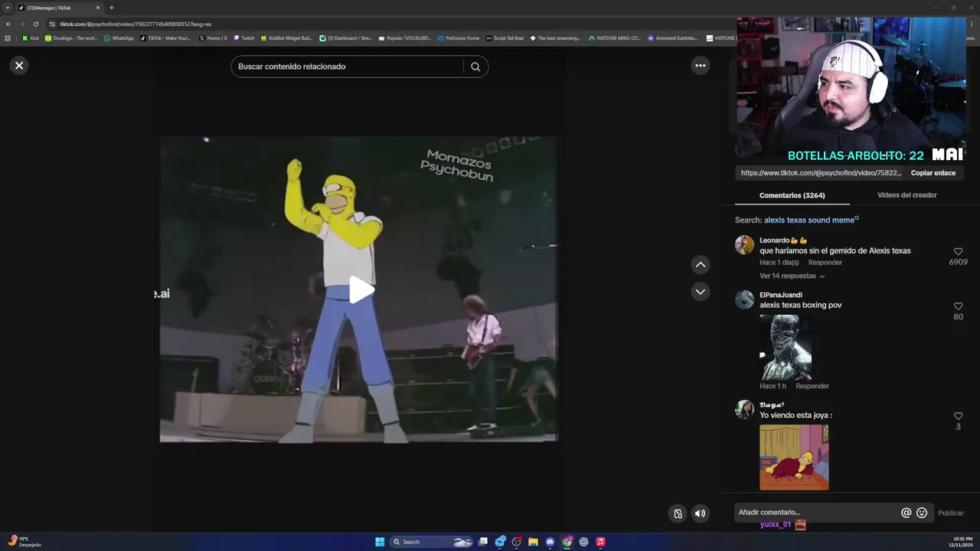
Task: Open Duolingo bookmark
Action: [71, 37]
